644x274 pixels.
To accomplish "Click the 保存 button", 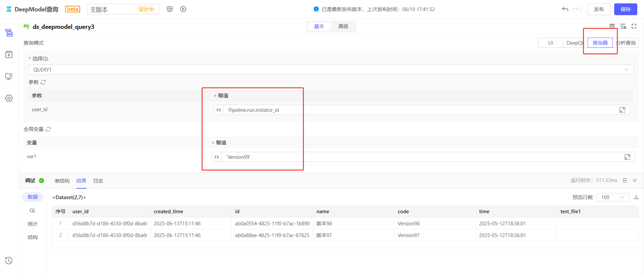I will pyautogui.click(x=626, y=9).
